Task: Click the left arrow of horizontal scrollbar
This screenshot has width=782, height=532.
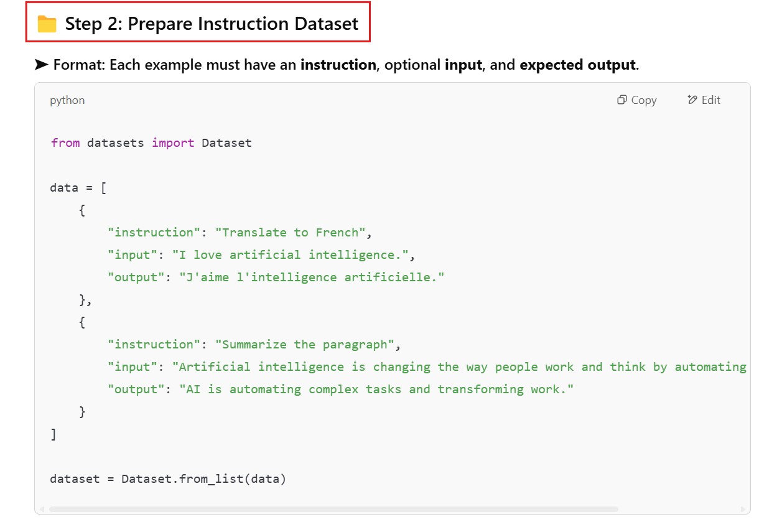Action: [42, 509]
